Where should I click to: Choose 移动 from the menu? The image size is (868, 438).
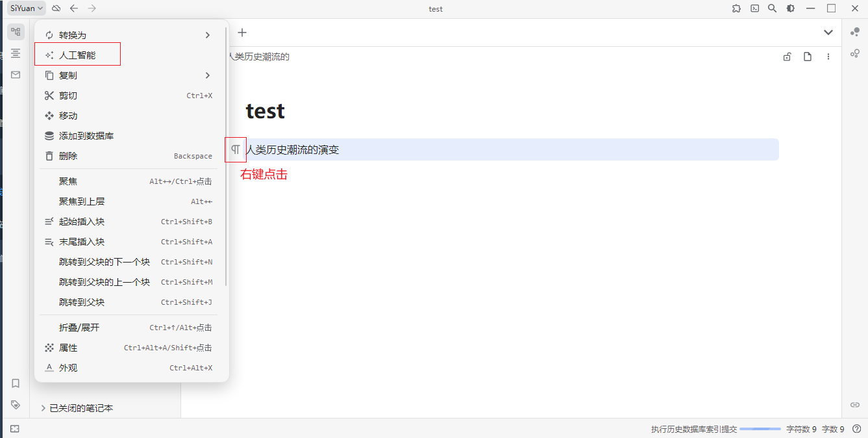tap(129, 116)
